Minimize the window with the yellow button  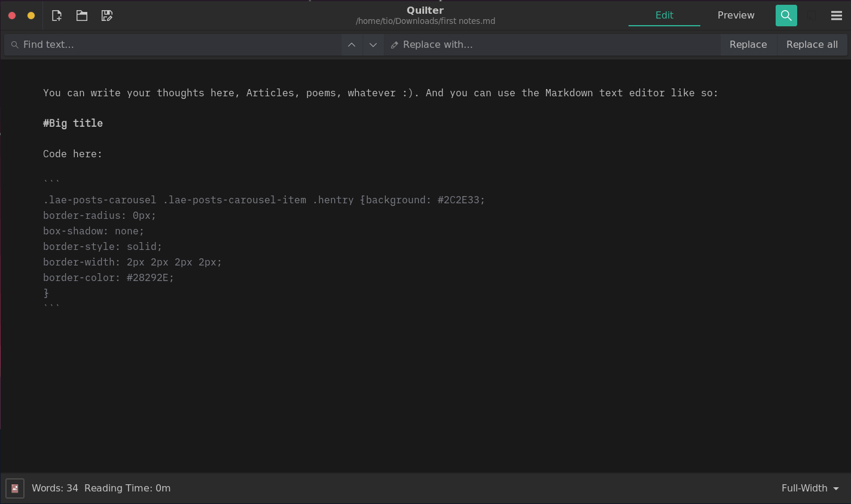pos(31,16)
